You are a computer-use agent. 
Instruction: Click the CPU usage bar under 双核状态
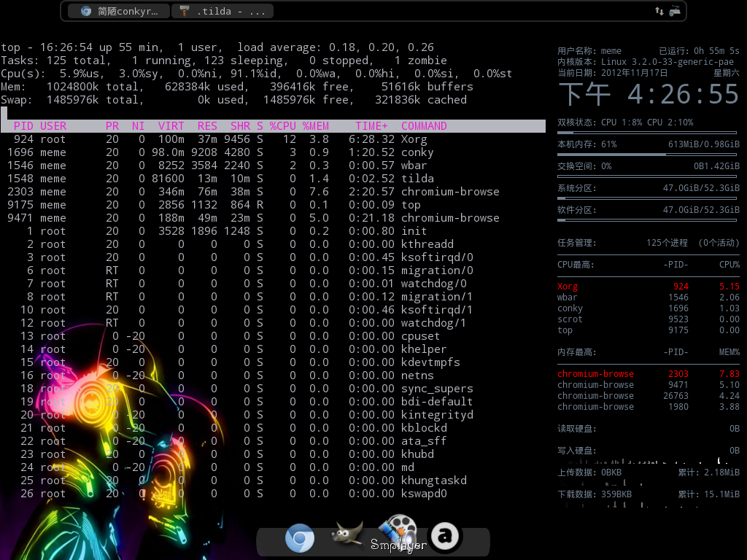pos(647,133)
